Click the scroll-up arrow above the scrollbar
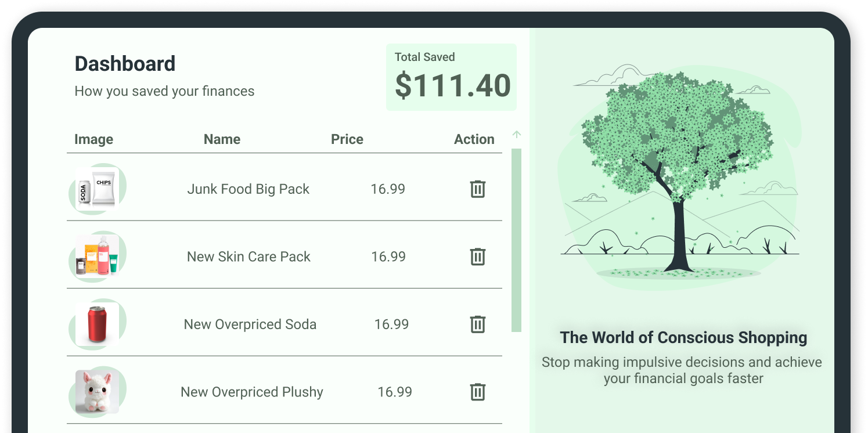The image size is (868, 433). 517,135
